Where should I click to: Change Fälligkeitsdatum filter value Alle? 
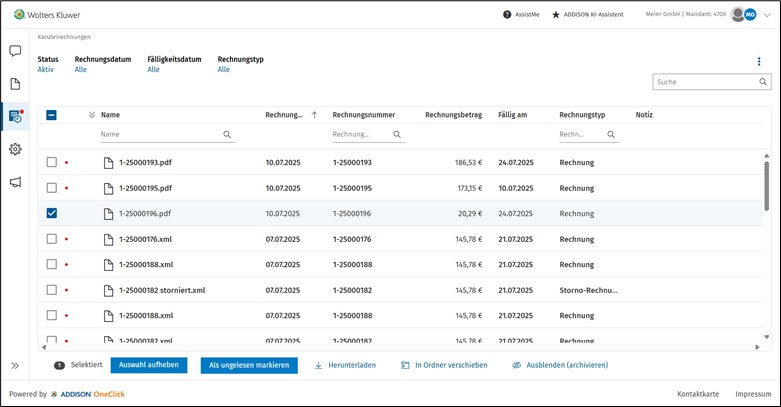(153, 70)
